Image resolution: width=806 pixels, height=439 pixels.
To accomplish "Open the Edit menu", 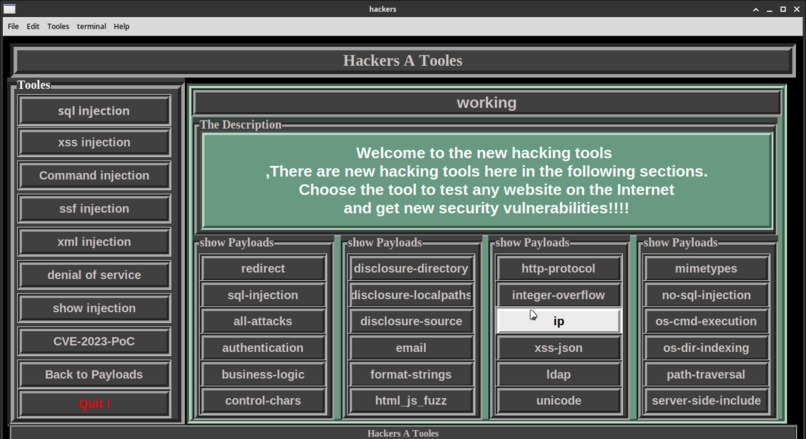I will coord(33,26).
